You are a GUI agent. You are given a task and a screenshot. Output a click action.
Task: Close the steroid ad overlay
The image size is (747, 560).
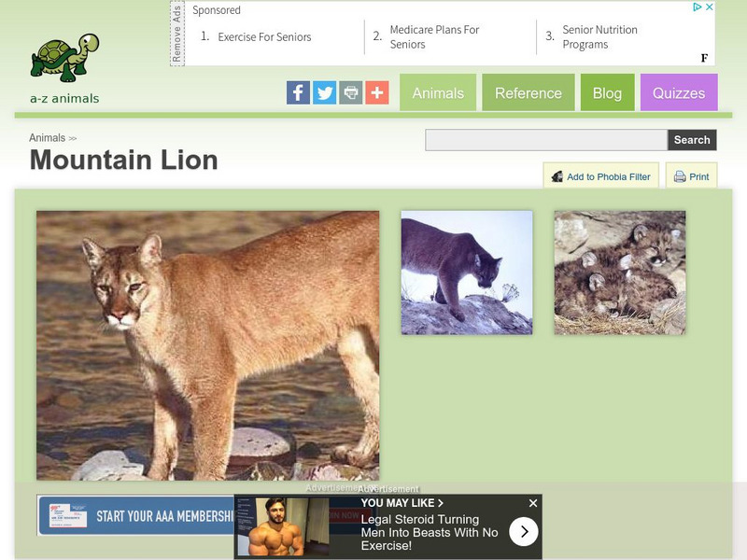coord(533,503)
